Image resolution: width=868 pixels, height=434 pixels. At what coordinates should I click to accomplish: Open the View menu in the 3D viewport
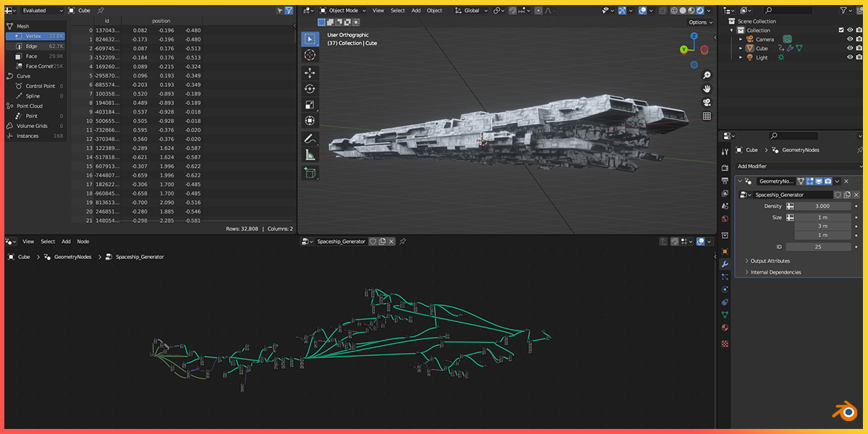[x=378, y=11]
